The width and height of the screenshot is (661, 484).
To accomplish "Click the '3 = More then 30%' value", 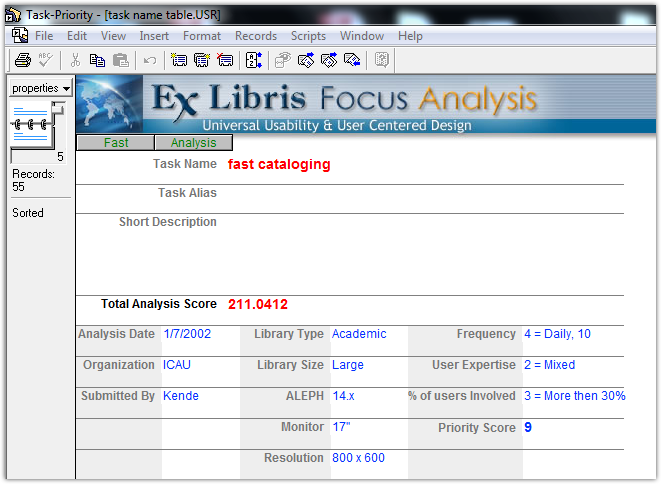I will coord(575,396).
